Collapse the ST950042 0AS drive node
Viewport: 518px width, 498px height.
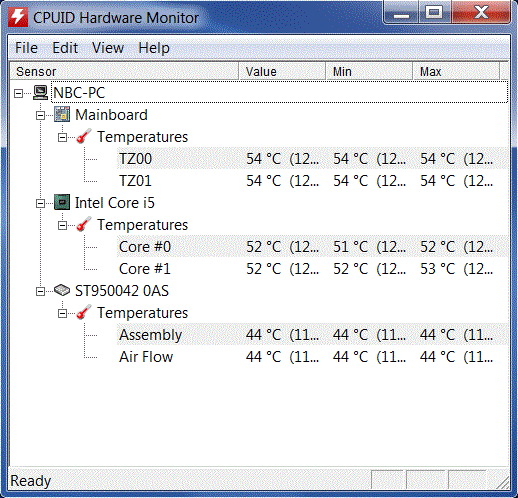coord(40,291)
